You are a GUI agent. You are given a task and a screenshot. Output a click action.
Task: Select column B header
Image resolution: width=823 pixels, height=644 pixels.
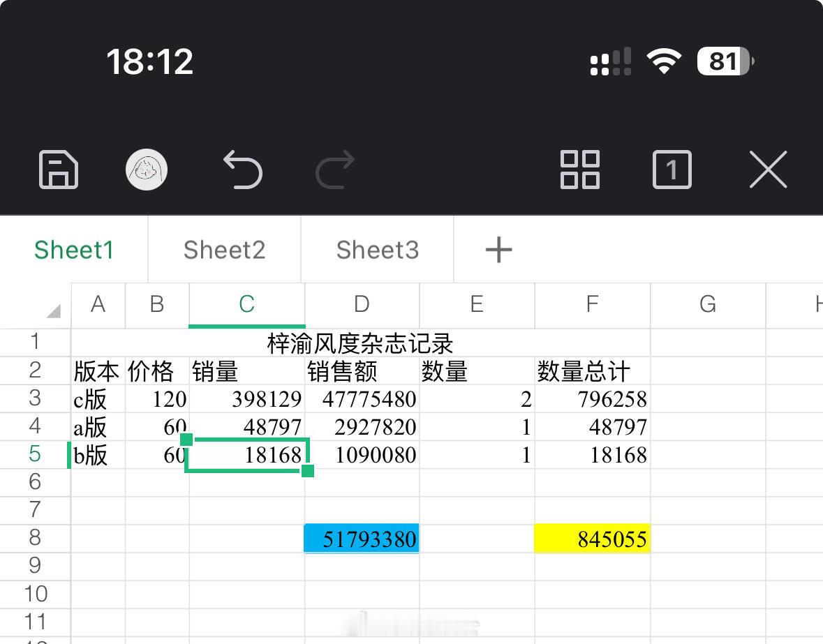coord(157,304)
